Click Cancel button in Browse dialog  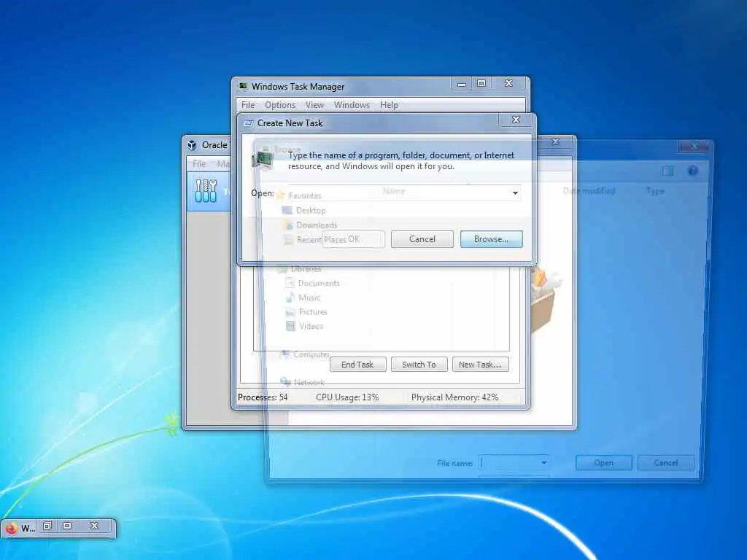click(x=665, y=463)
